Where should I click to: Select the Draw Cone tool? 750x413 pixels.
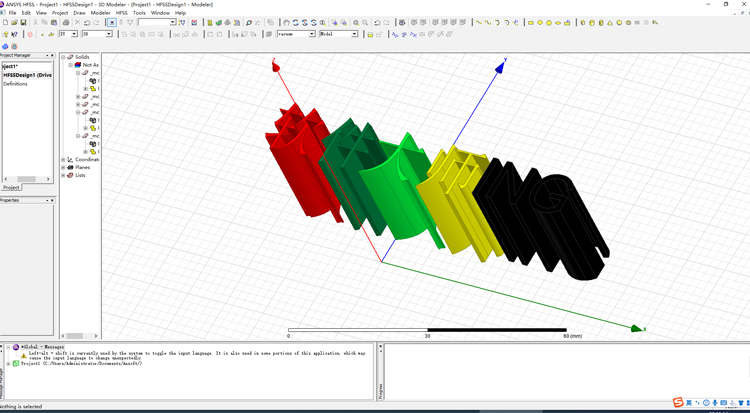tap(610, 22)
